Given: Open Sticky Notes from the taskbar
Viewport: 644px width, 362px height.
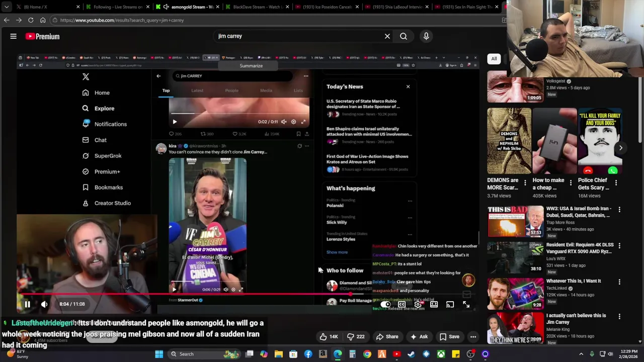Looking at the screenshot, I should 455,354.
